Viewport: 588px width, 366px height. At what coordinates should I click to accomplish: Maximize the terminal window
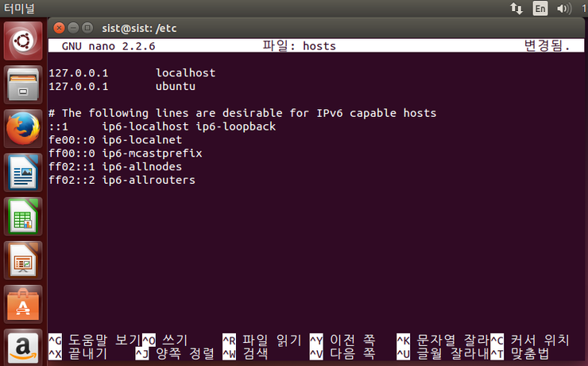(87, 28)
